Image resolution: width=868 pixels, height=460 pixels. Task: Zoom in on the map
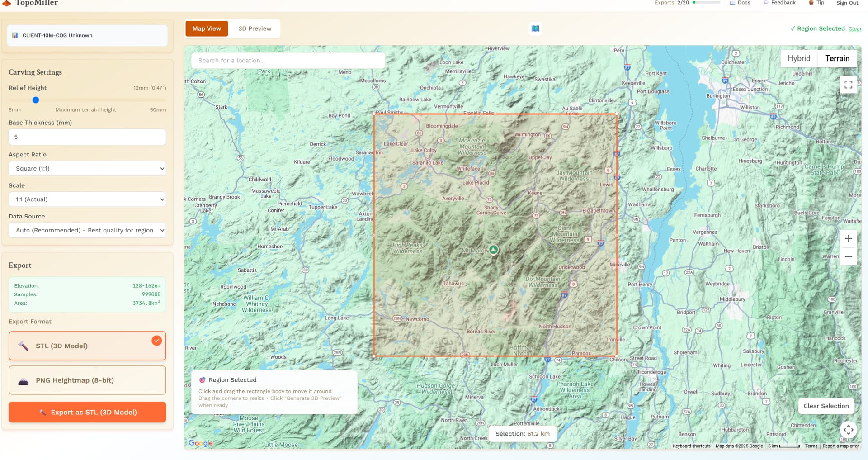848,238
